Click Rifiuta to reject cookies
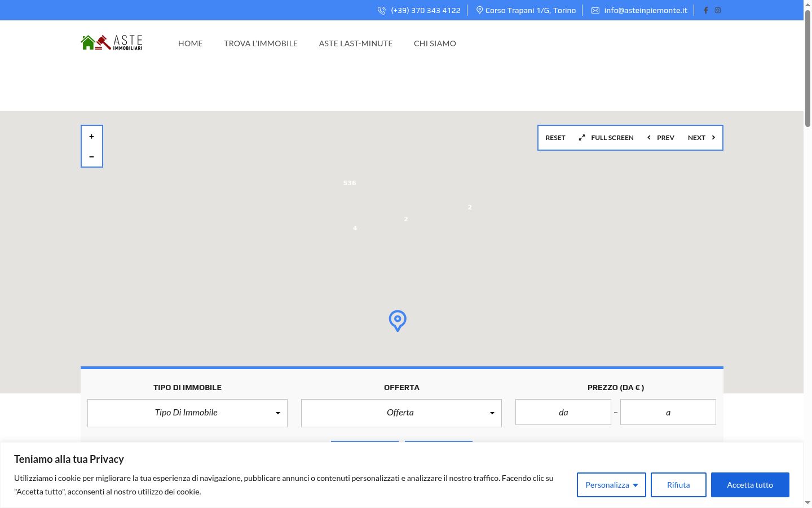This screenshot has width=812, height=508. [678, 485]
